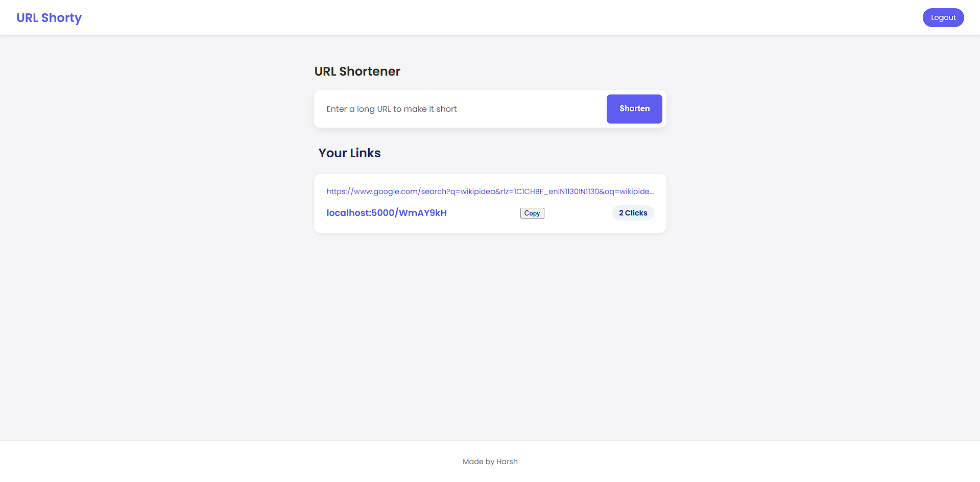The width and height of the screenshot is (980, 482).
Task: Click the Your Links heading
Action: coord(349,153)
